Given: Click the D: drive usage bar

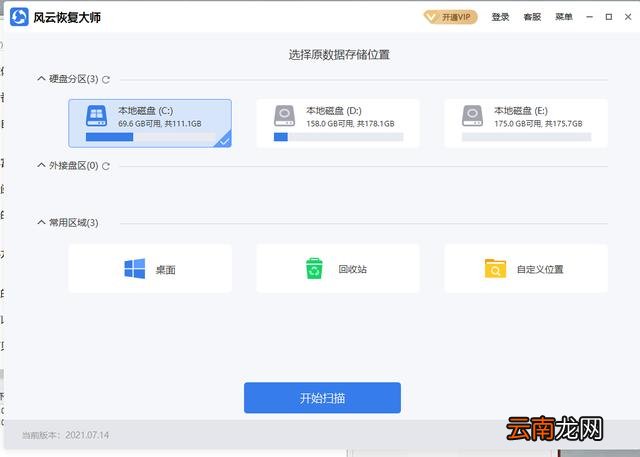Looking at the screenshot, I should point(338,137).
